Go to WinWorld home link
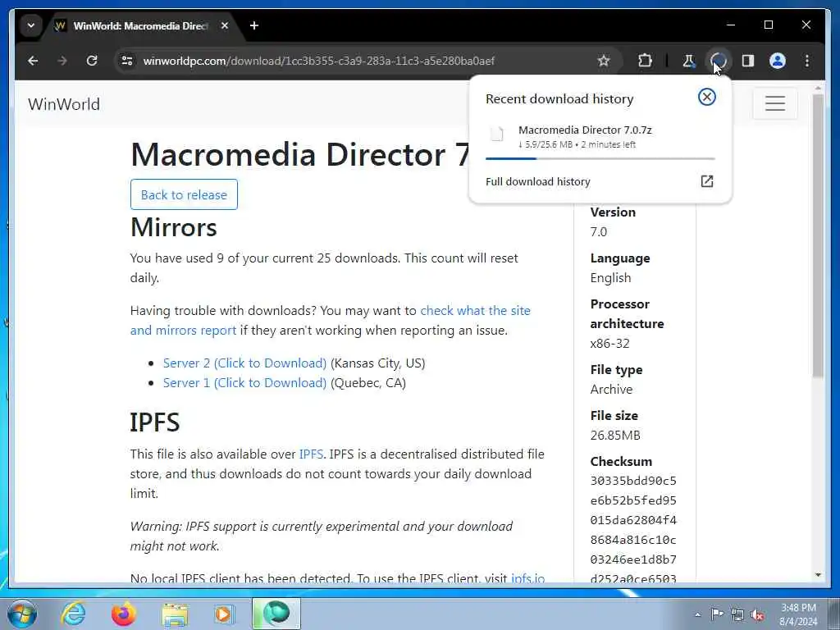 pos(64,104)
